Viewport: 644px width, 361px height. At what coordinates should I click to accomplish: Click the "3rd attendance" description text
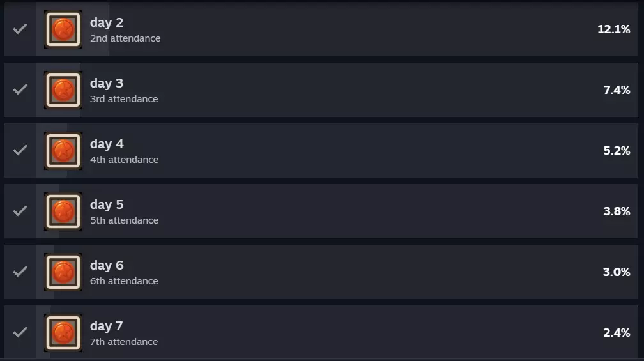click(124, 99)
